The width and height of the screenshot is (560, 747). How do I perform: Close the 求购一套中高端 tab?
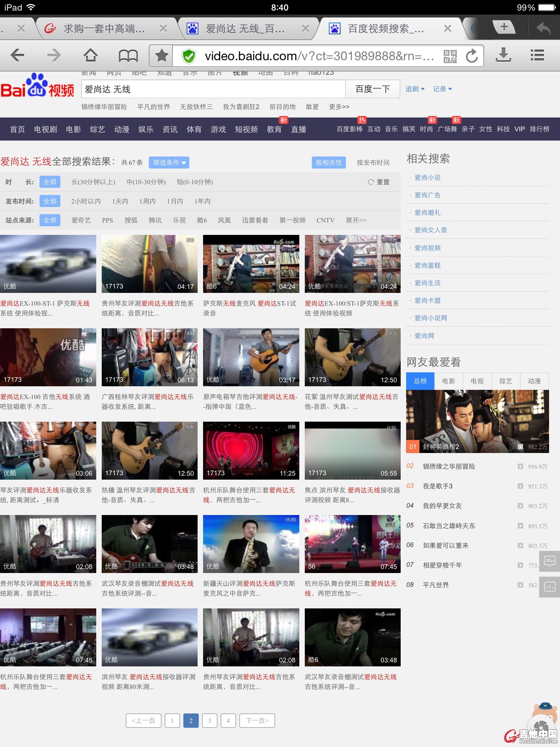point(163,28)
